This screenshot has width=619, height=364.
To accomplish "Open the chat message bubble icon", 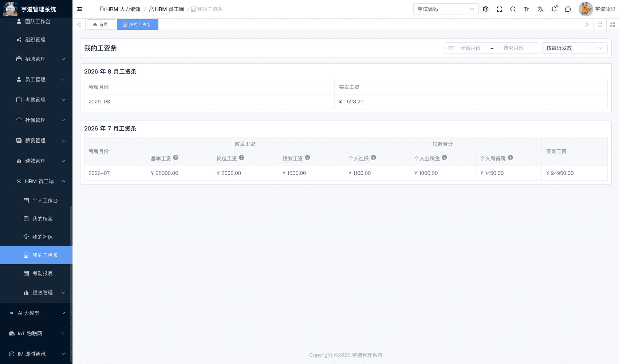I will coord(568,9).
